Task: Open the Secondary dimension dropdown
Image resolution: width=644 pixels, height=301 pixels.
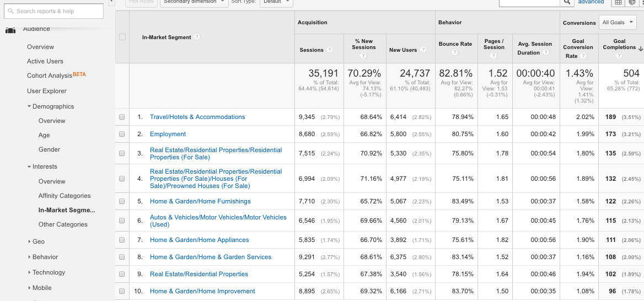Action: click(x=195, y=2)
